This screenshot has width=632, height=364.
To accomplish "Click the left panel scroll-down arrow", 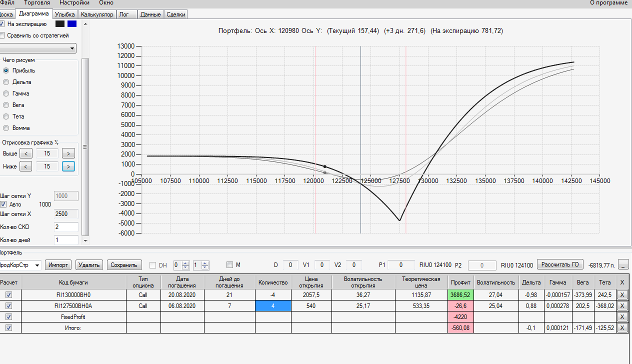I will pos(85,240).
